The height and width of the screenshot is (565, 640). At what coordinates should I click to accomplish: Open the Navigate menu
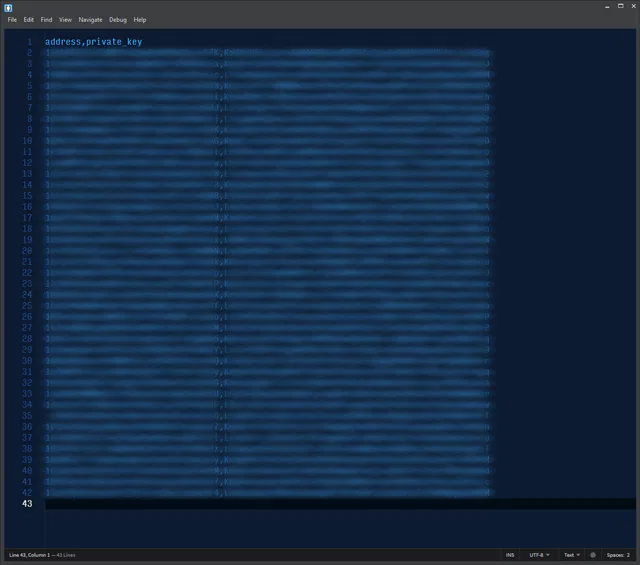[x=90, y=19]
